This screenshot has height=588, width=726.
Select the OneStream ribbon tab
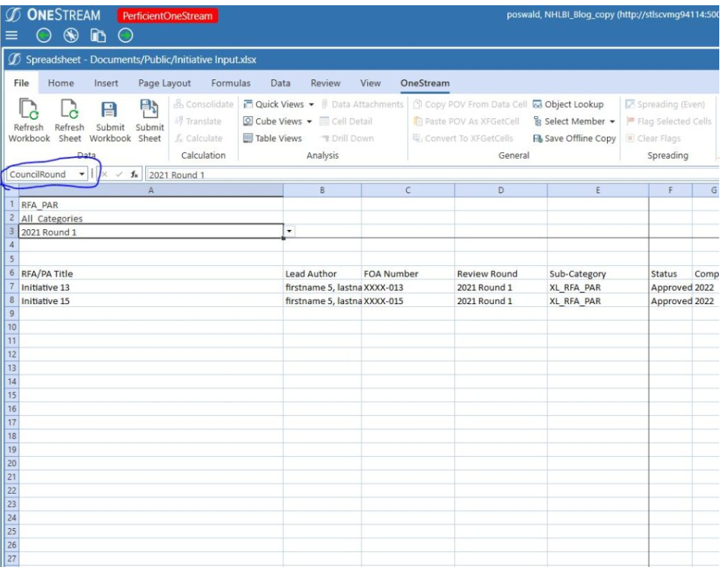425,83
